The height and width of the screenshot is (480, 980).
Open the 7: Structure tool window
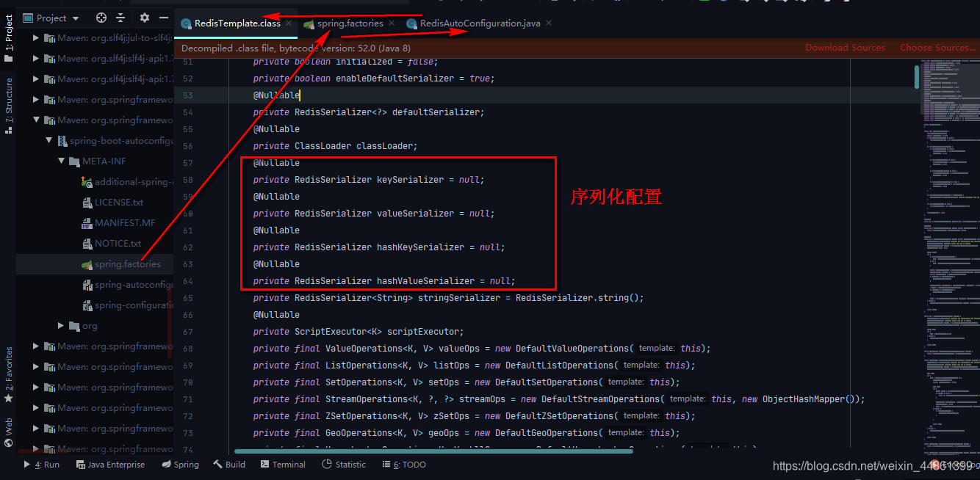tap(9, 106)
